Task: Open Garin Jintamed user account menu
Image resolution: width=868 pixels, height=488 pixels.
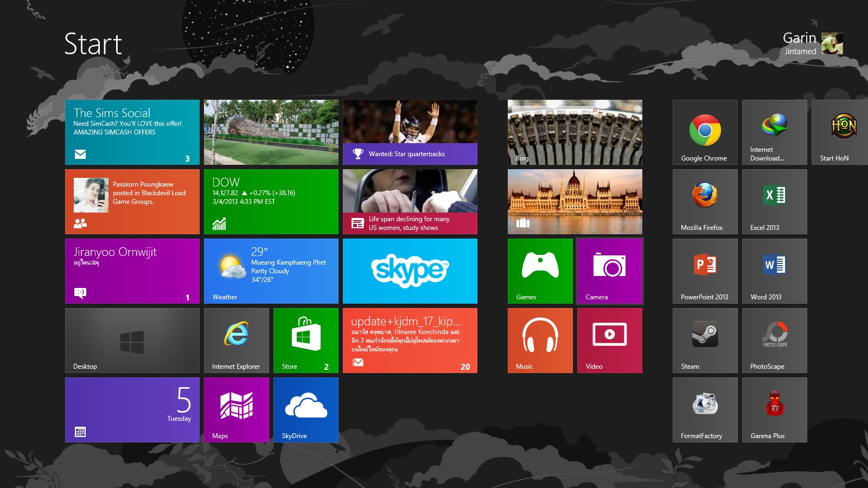Action: tap(813, 43)
